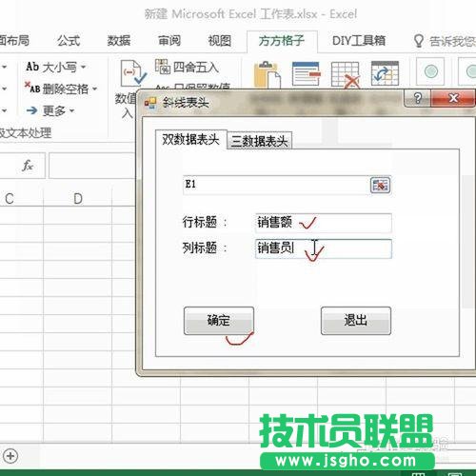The width and height of the screenshot is (476, 476).
Task: Click the 告诉我 lightbulb search icon
Action: click(419, 41)
